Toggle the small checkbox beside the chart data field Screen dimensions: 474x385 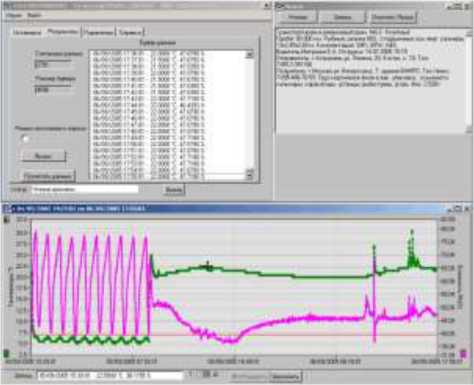pos(191,375)
